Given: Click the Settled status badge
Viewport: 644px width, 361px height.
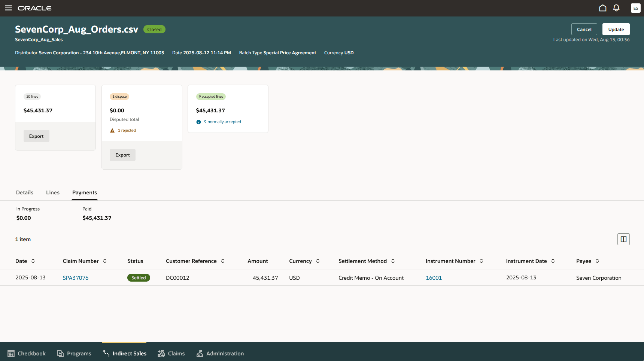Looking at the screenshot, I should (x=139, y=278).
